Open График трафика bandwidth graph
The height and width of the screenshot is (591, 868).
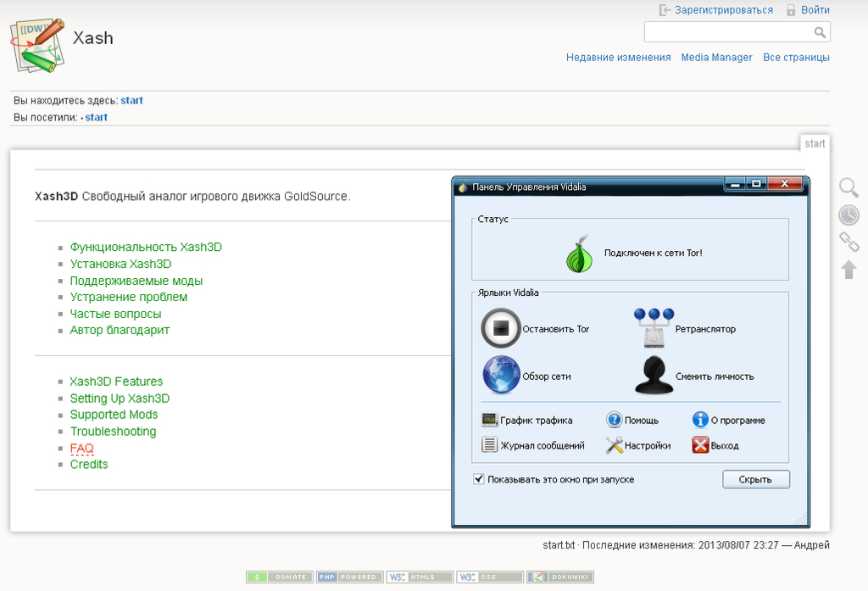click(x=489, y=420)
